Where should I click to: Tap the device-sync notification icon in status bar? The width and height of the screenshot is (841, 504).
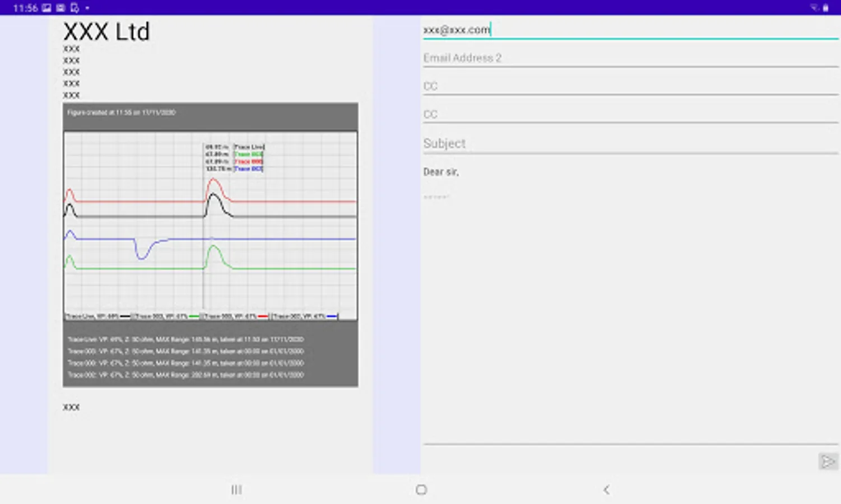click(x=75, y=8)
